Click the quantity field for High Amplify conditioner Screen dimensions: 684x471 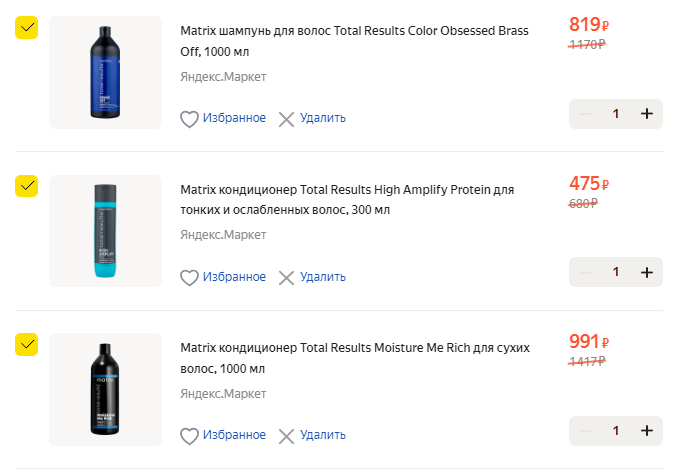[x=616, y=272]
